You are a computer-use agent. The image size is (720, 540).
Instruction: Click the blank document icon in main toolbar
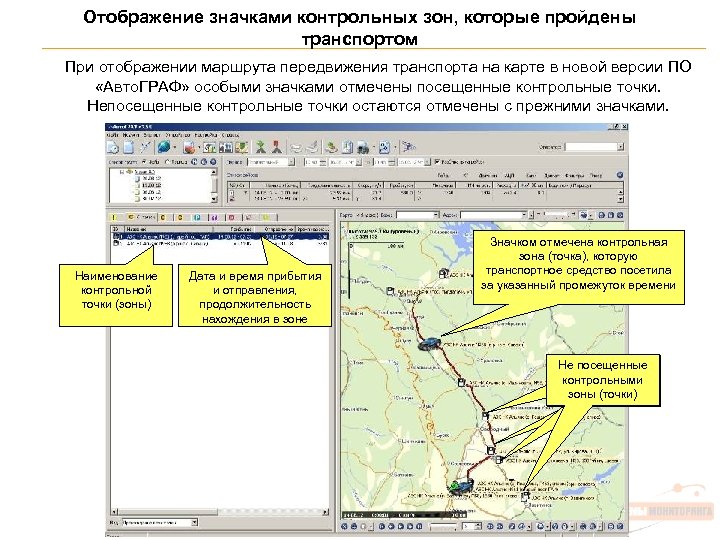coord(129,147)
